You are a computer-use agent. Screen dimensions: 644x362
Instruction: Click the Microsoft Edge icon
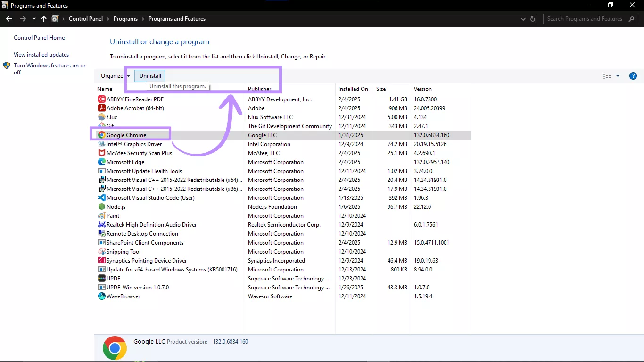coord(101,162)
